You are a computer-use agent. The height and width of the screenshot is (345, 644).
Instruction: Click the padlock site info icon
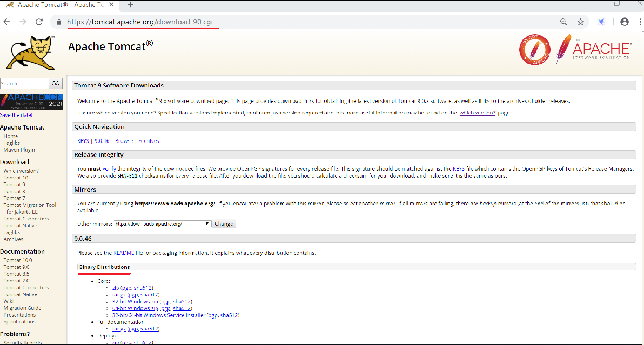pyautogui.click(x=59, y=22)
